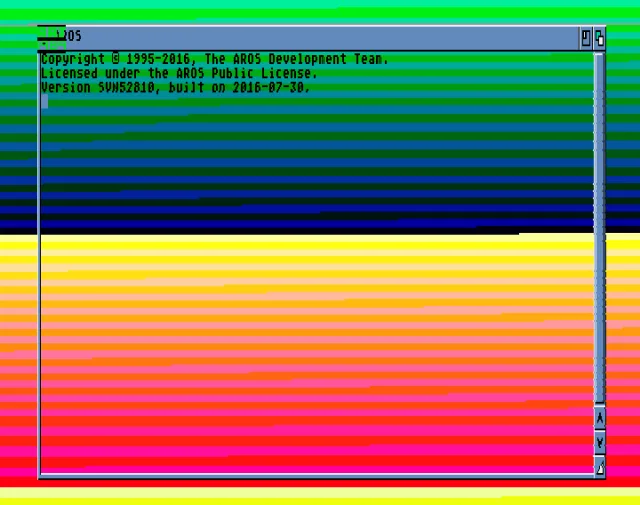The image size is (640, 505).
Task: Click the line 'Version SVN52810, built on 2016-07-30.'
Action: (x=176, y=87)
